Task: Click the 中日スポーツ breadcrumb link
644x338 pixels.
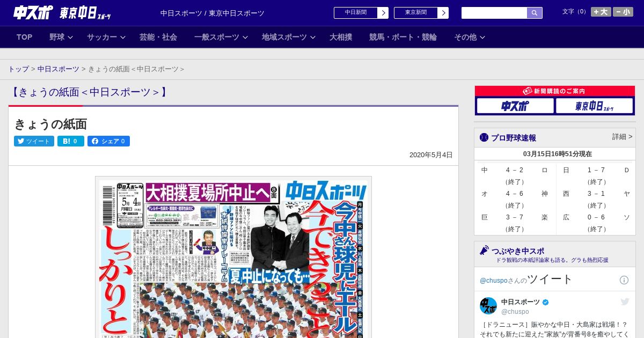Action: point(58,69)
